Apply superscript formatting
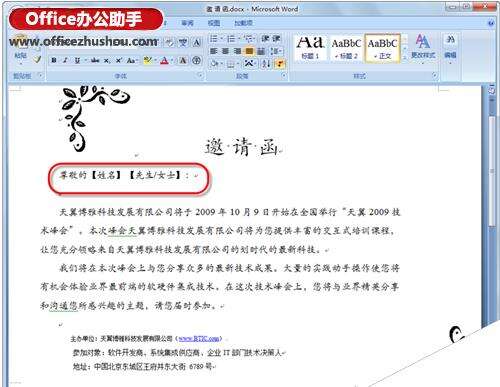This screenshot has width=500, height=387. [x=118, y=60]
